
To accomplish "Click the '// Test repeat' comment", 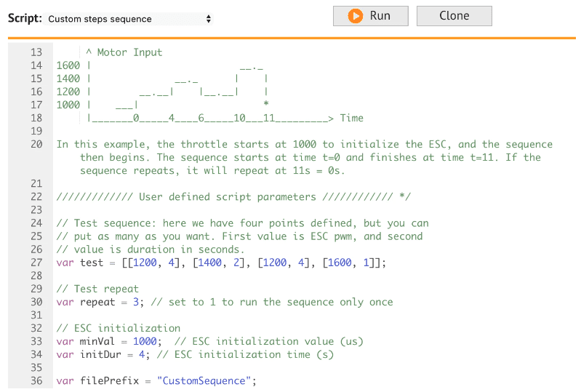I will tap(97, 289).
